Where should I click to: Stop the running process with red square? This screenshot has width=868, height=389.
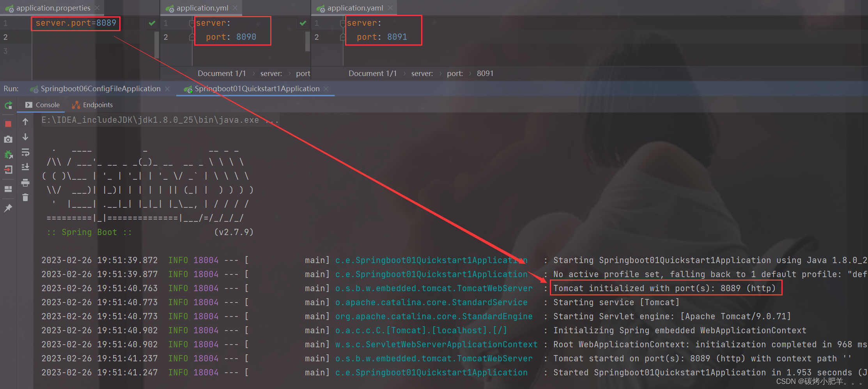tap(8, 124)
